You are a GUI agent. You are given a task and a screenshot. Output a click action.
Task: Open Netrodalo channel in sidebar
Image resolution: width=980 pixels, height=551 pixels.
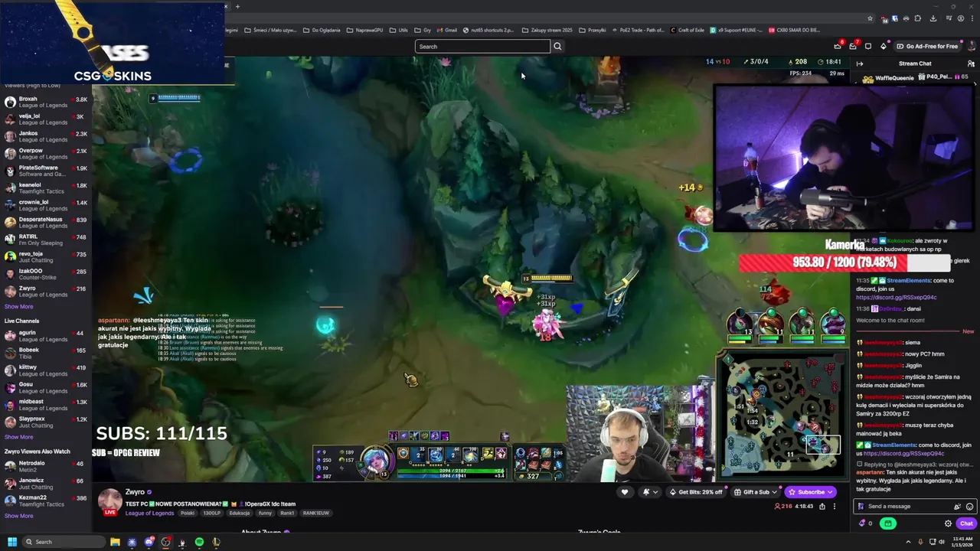pos(46,466)
